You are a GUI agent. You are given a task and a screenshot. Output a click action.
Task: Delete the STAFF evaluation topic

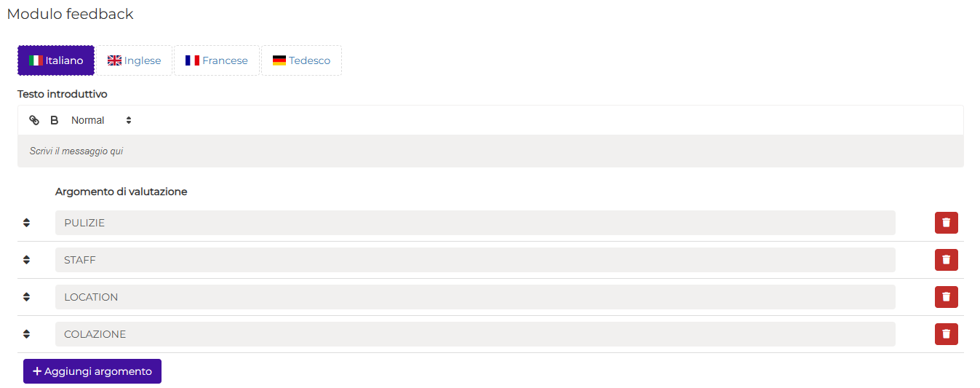pos(946,260)
